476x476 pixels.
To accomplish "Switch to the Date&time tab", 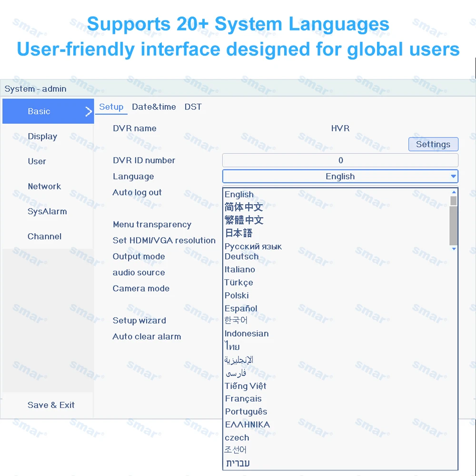I will tap(154, 107).
